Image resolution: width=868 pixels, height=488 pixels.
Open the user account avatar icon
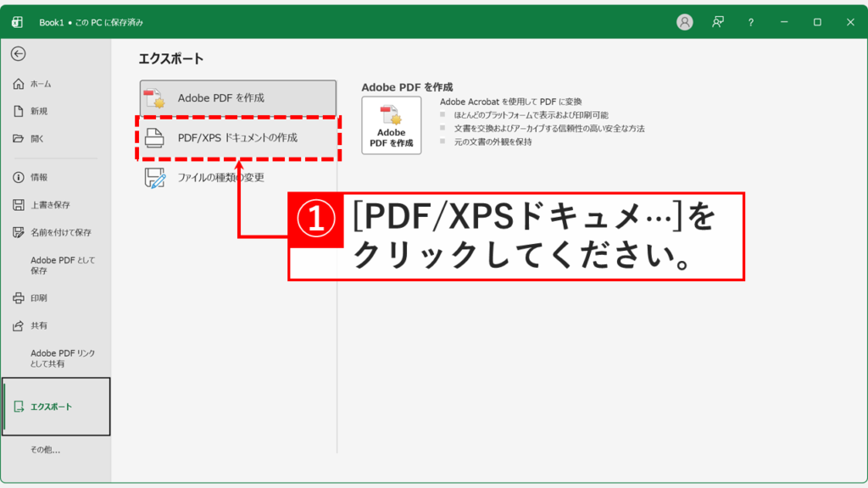pyautogui.click(x=685, y=22)
